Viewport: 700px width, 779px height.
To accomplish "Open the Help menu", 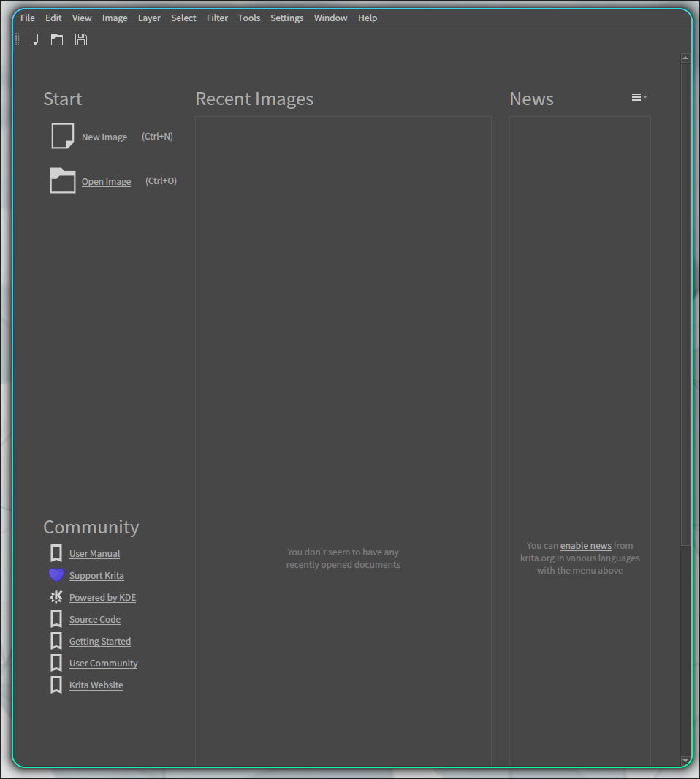I will pyautogui.click(x=367, y=18).
